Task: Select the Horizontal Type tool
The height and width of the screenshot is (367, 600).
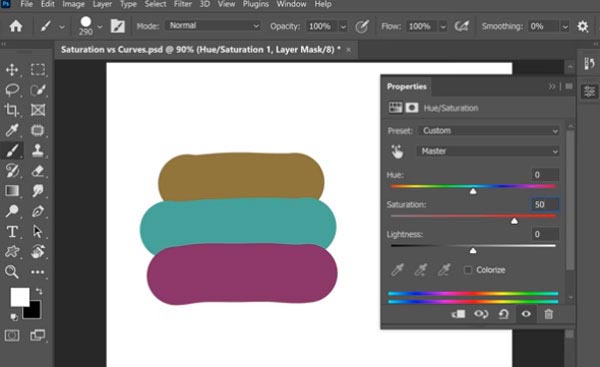Action: click(12, 232)
